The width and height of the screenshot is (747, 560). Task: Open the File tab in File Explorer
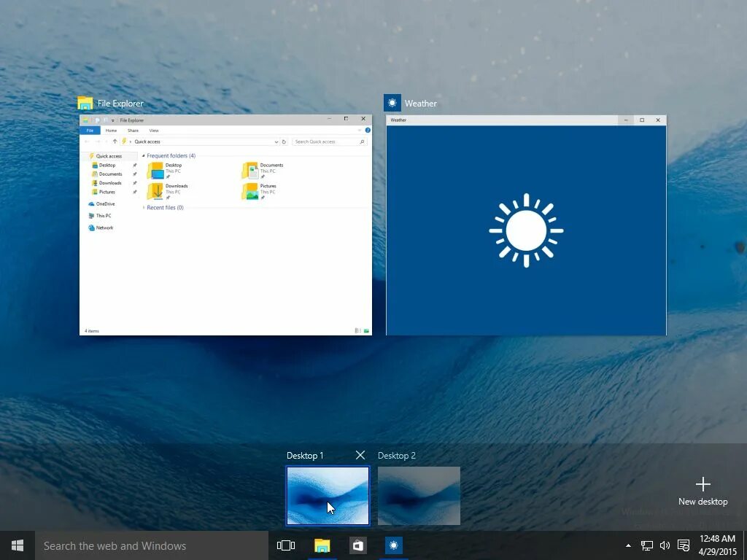90,131
